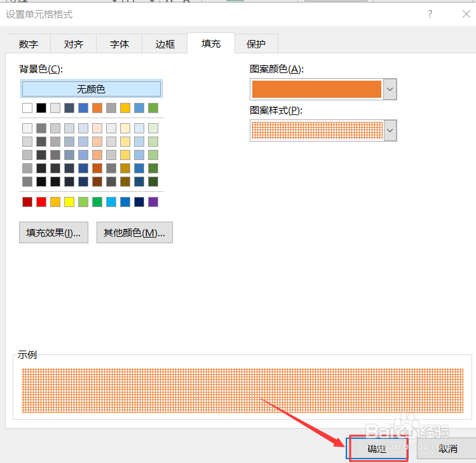Pick the lightest peach tint swatch

[97, 128]
